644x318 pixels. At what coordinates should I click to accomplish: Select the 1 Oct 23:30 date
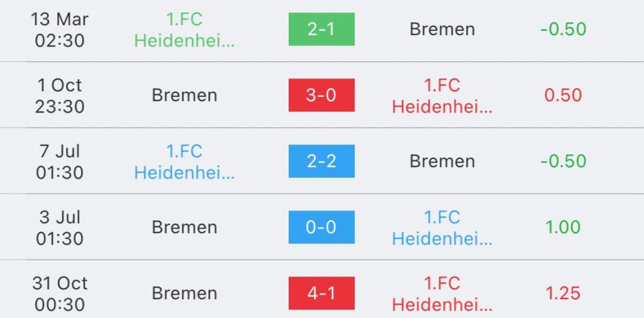58,96
